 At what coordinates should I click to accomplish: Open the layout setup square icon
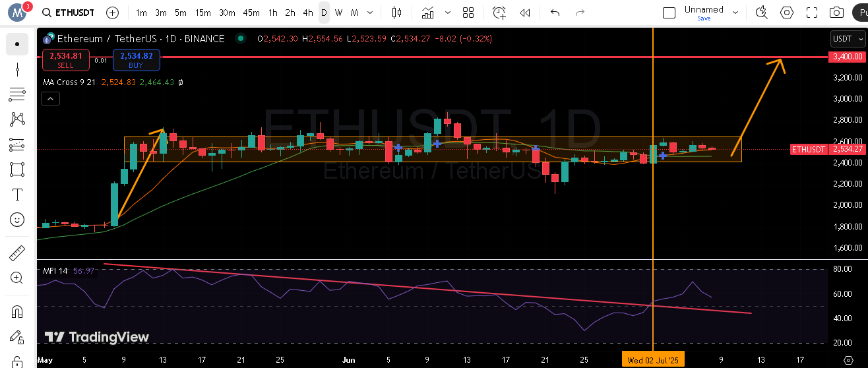[x=669, y=13]
